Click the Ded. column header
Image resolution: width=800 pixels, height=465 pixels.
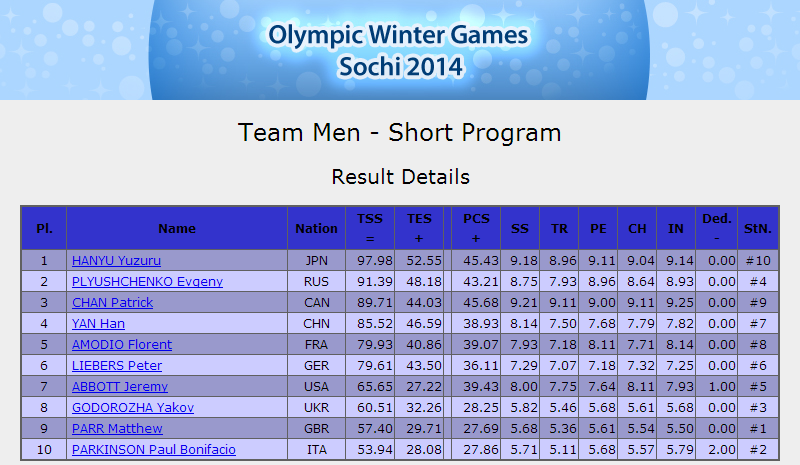pyautogui.click(x=717, y=228)
